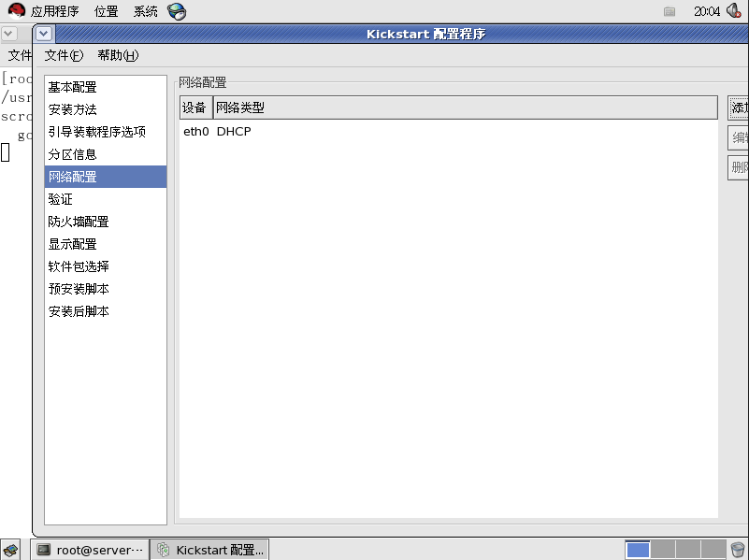Open the 帮助(H) menu
The image size is (749, 560).
click(x=118, y=55)
